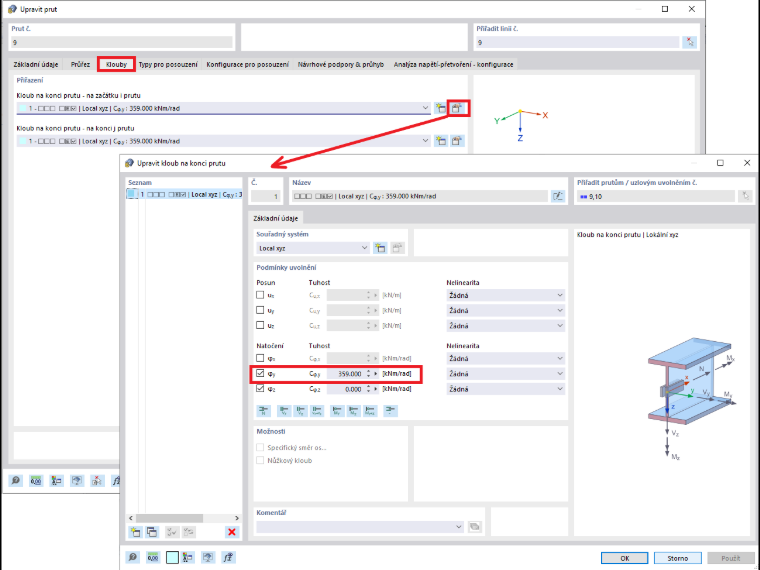Screen dimensions: 760x570
Task: Click Cφy stiffness value field 359.000
Action: pos(345,374)
